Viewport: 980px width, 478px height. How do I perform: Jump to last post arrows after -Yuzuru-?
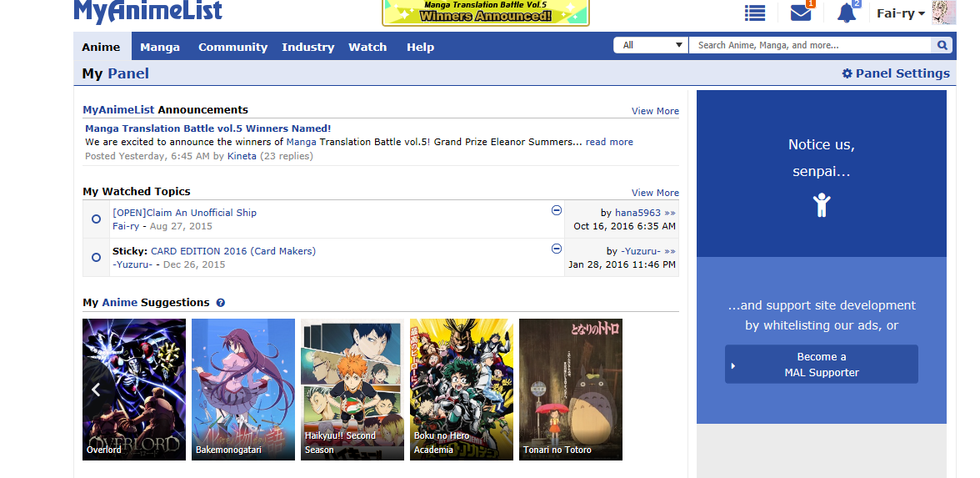coord(670,251)
